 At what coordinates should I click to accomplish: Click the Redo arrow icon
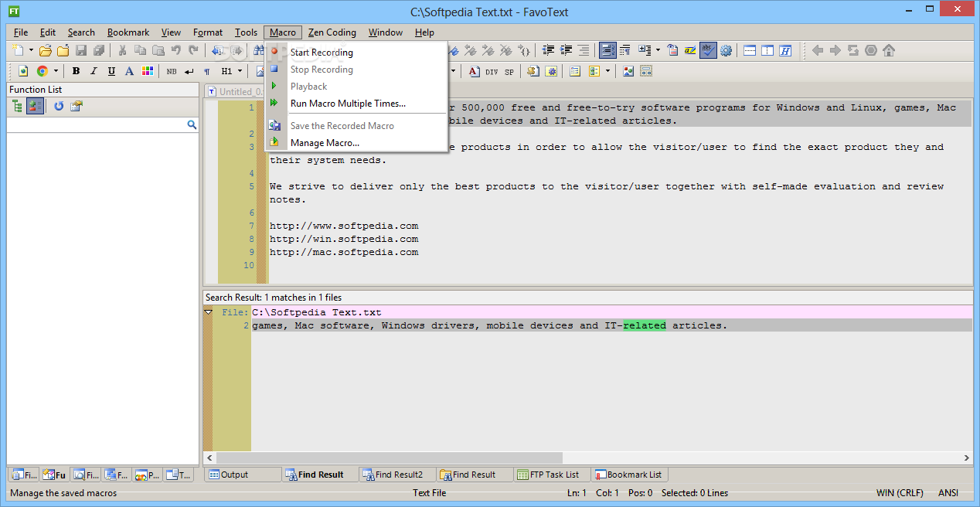[x=193, y=50]
